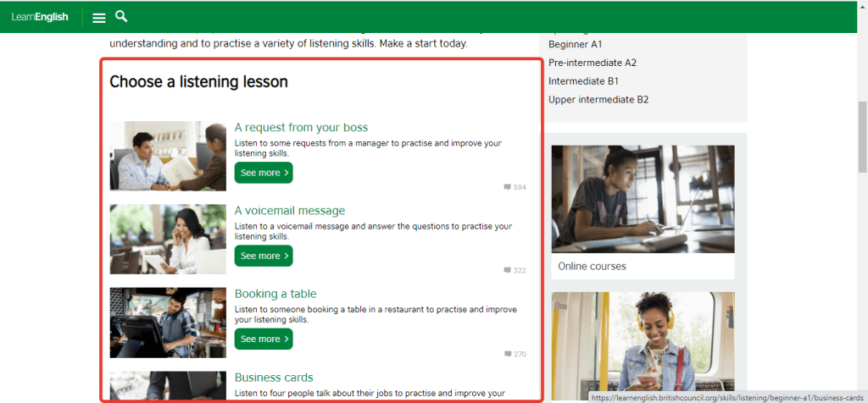Viewport: 868px width, 403px height.
Task: Open 'A request from your boss' lesson
Action: pos(301,128)
